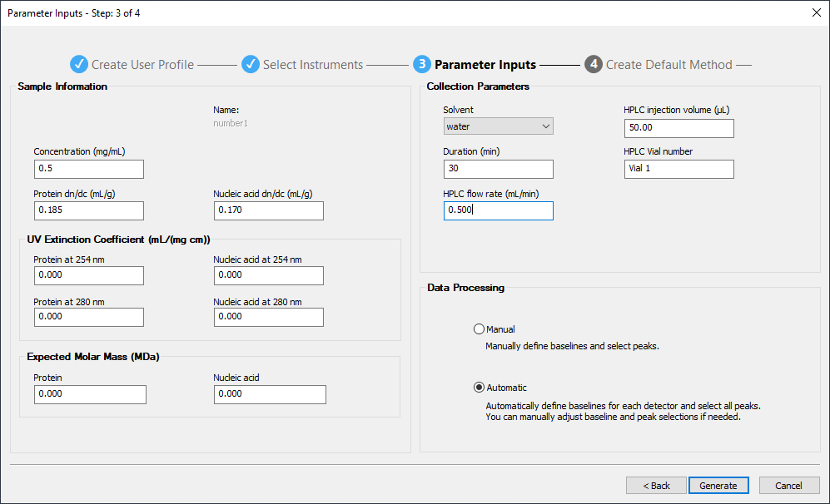Go to Create Default Method step

(668, 65)
